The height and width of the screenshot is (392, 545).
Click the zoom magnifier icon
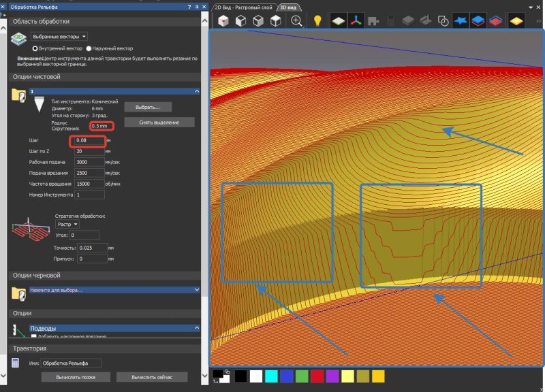pos(297,21)
